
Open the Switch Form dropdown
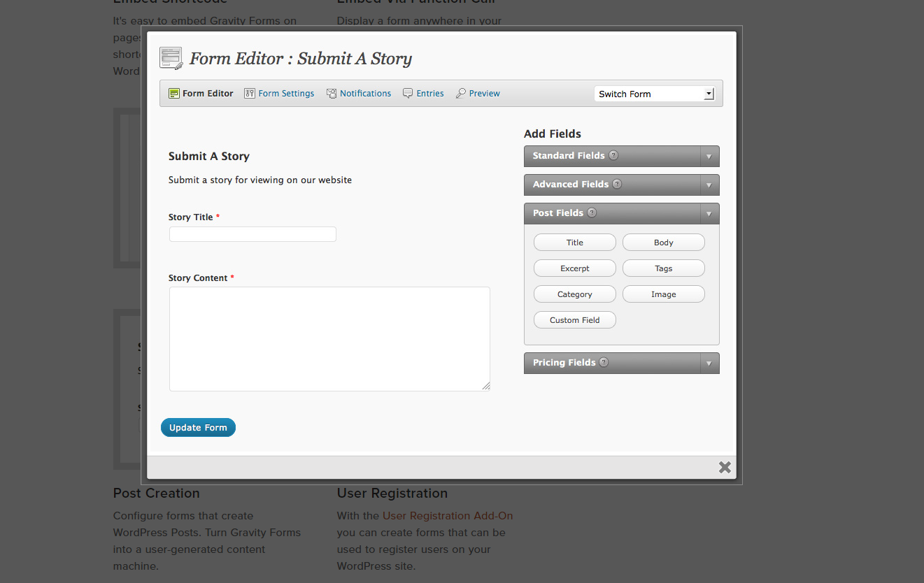pos(655,94)
